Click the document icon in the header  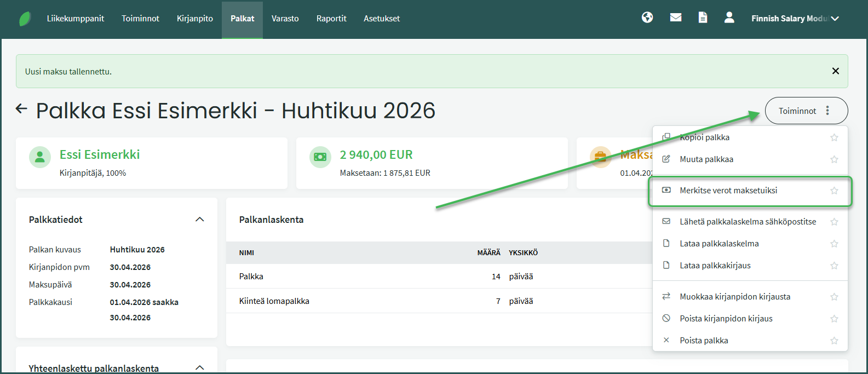pos(703,18)
